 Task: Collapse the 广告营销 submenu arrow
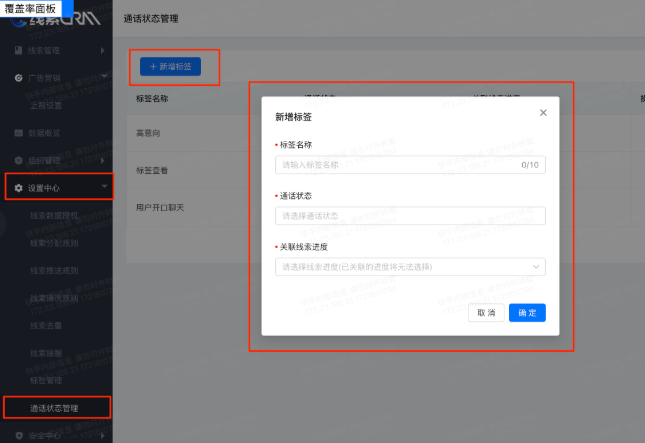pyautogui.click(x=104, y=76)
